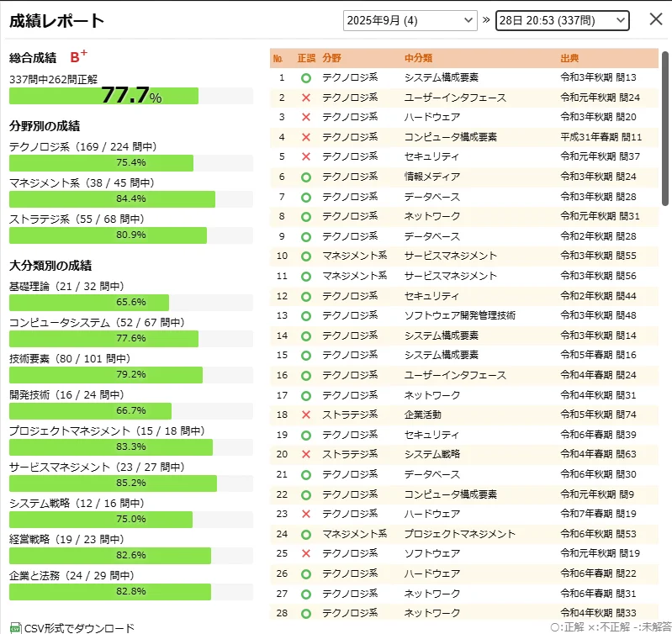Select 企業活動 category in row 18
672x634 pixels.
[422, 415]
